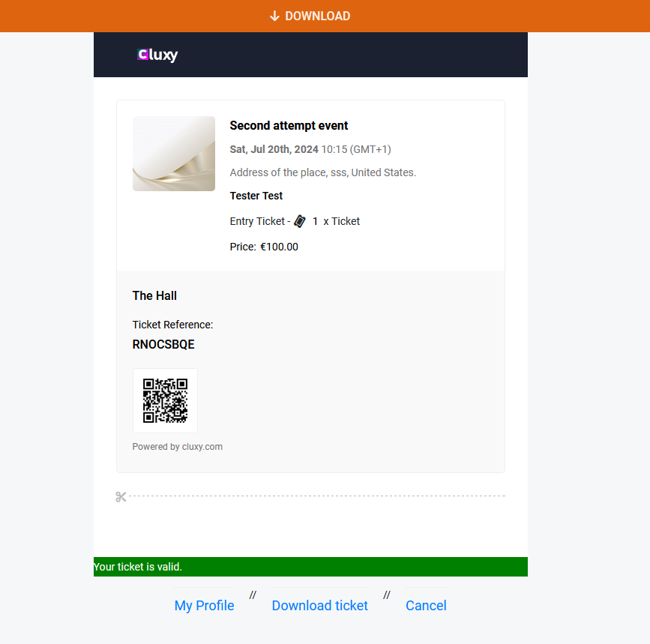Click the Price €100.00 text
This screenshot has height=644, width=650.
264,246
